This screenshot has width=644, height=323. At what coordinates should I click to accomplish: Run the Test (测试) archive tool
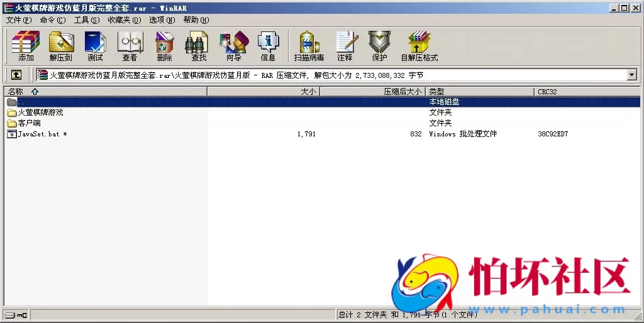click(96, 45)
